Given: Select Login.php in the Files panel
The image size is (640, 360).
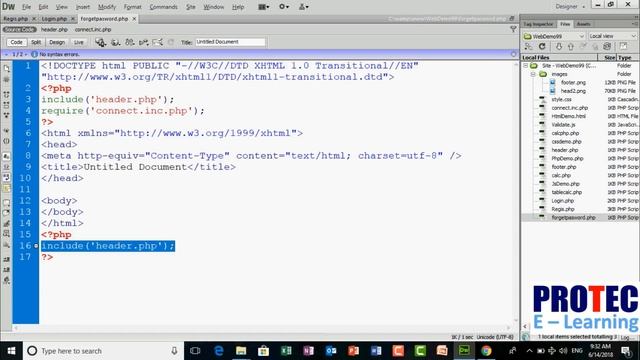Looking at the screenshot, I should pos(562,200).
